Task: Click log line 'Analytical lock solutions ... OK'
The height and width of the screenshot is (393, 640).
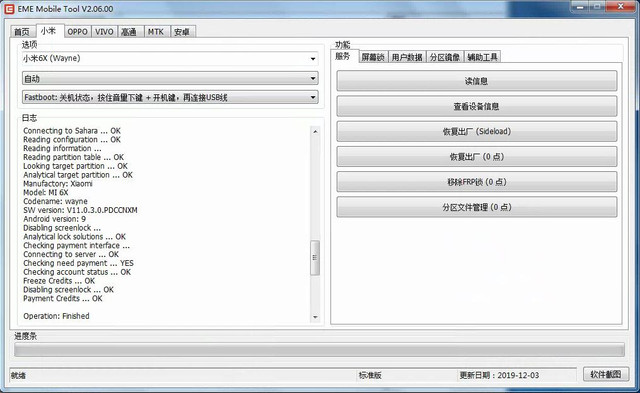Action: click(x=75, y=237)
